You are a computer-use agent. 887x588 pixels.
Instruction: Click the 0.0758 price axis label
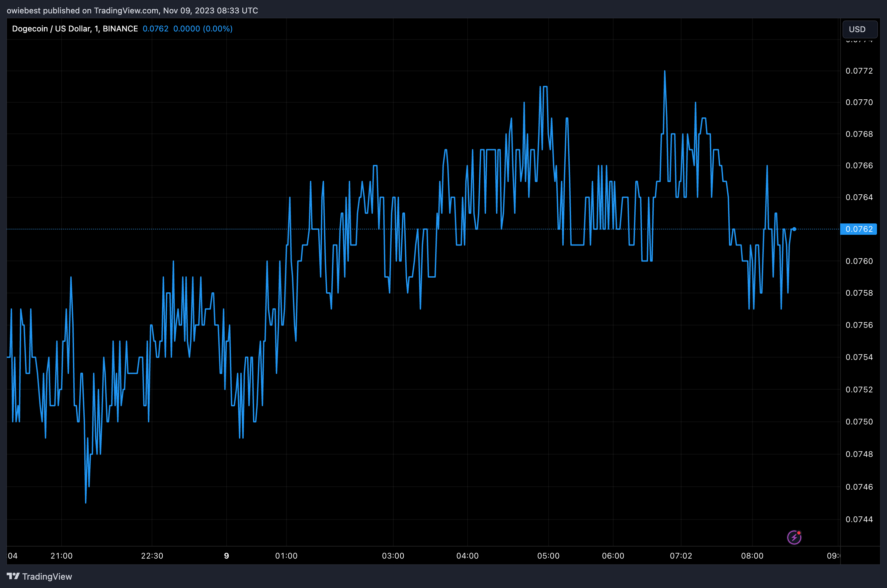pyautogui.click(x=859, y=293)
